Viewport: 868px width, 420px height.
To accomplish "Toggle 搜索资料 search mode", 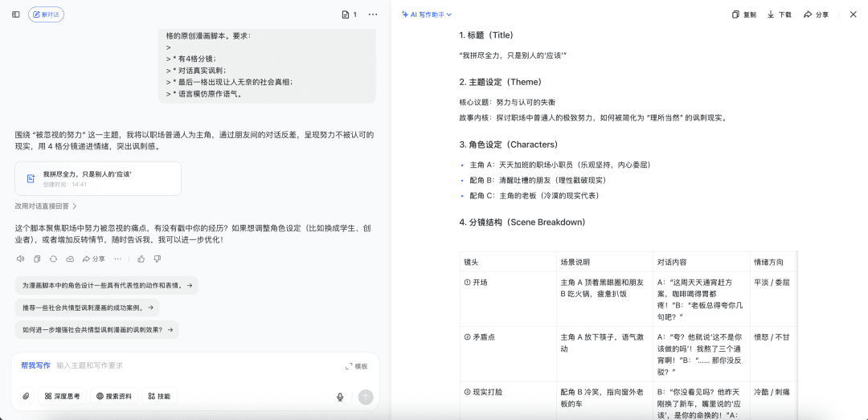I will [113, 397].
